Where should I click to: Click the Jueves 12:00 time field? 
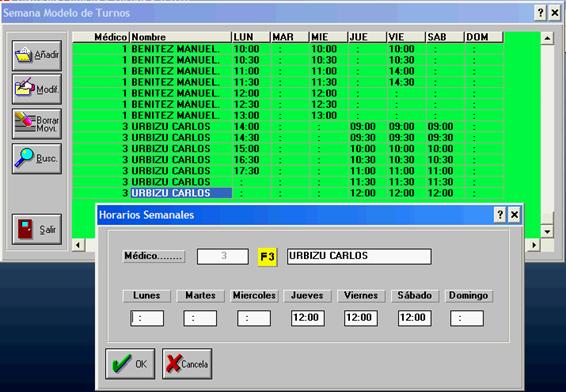pos(308,318)
